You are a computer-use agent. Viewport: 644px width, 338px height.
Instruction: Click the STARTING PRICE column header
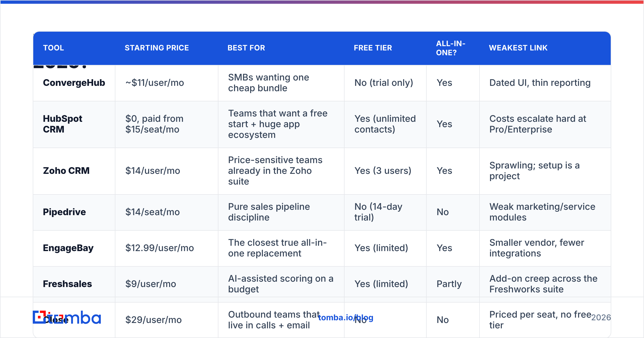(157, 48)
